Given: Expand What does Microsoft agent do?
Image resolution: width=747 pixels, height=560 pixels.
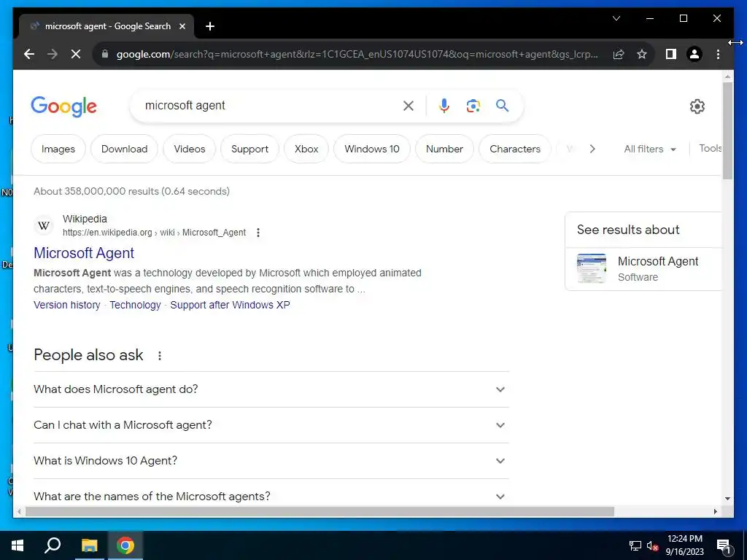Looking at the screenshot, I should (271, 389).
